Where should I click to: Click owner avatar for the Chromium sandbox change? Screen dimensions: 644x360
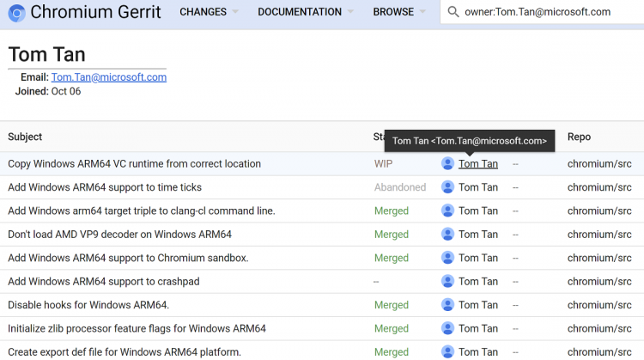pos(447,258)
